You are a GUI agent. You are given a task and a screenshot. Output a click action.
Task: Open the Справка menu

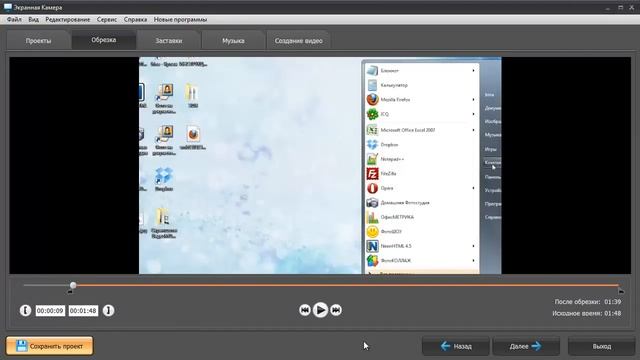(136, 19)
